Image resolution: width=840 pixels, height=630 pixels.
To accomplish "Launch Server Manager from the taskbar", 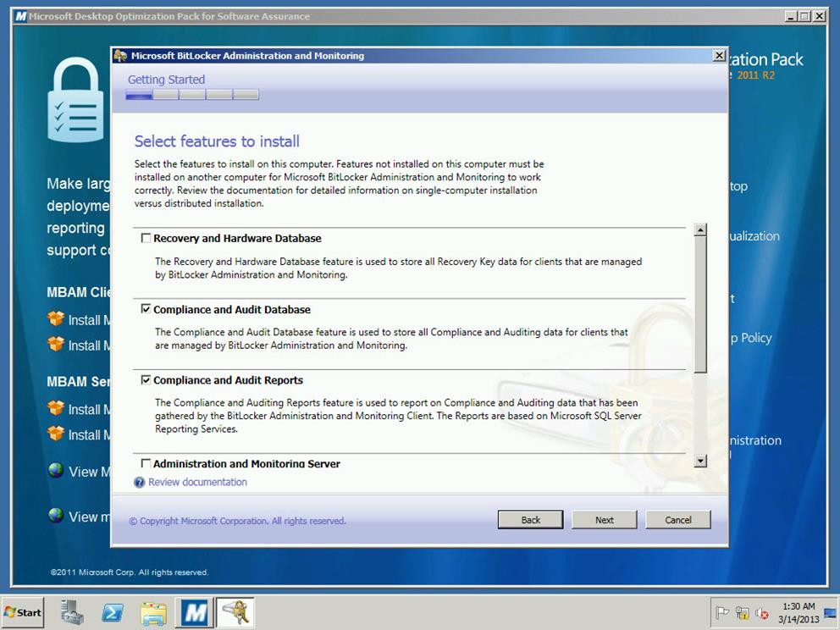I will pos(72,612).
